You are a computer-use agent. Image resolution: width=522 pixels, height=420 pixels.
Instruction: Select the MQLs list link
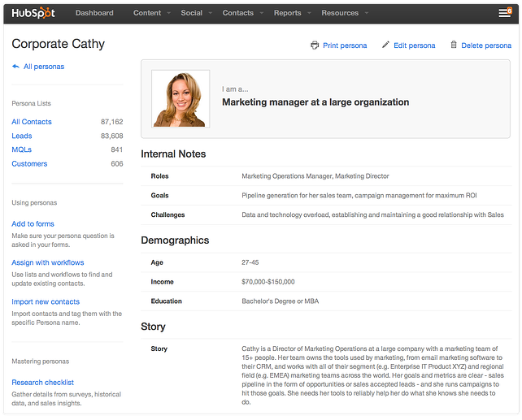(x=22, y=149)
